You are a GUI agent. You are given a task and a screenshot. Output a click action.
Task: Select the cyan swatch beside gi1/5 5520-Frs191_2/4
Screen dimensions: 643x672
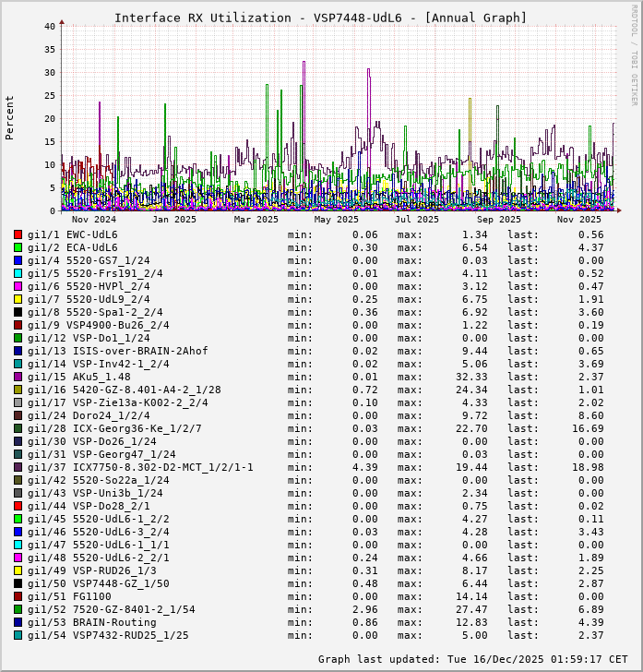coord(18,273)
